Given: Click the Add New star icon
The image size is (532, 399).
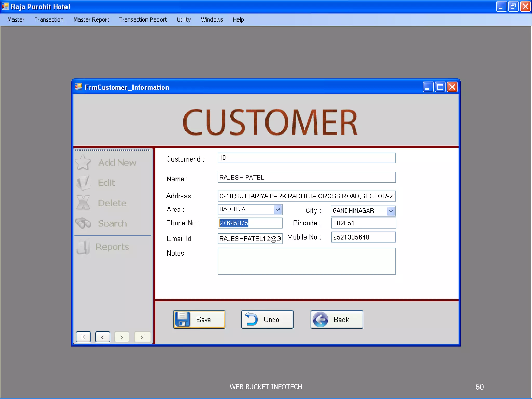Looking at the screenshot, I should click(83, 162).
